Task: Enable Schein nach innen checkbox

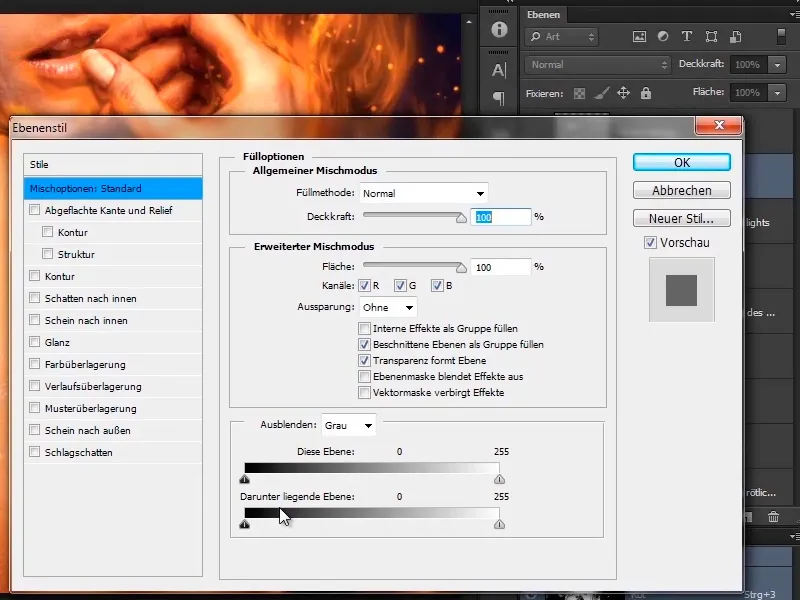Action: tap(35, 320)
